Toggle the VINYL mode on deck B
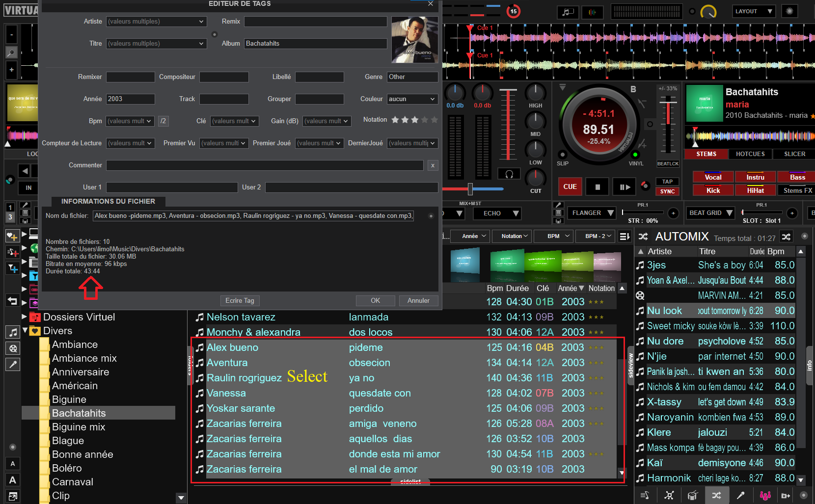 (635, 155)
